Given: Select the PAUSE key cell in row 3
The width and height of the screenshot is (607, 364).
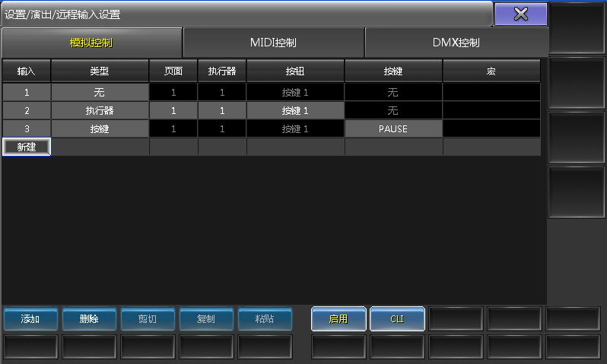Looking at the screenshot, I should pyautogui.click(x=393, y=129).
